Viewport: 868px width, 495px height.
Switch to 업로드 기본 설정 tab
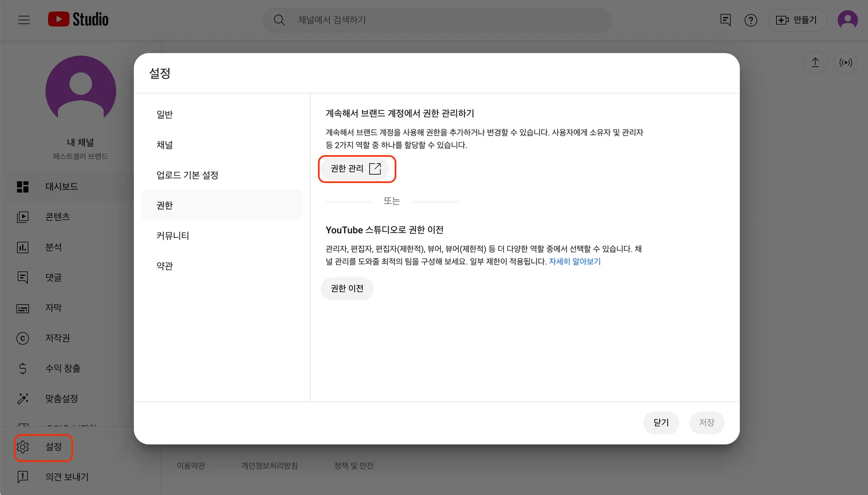click(187, 175)
